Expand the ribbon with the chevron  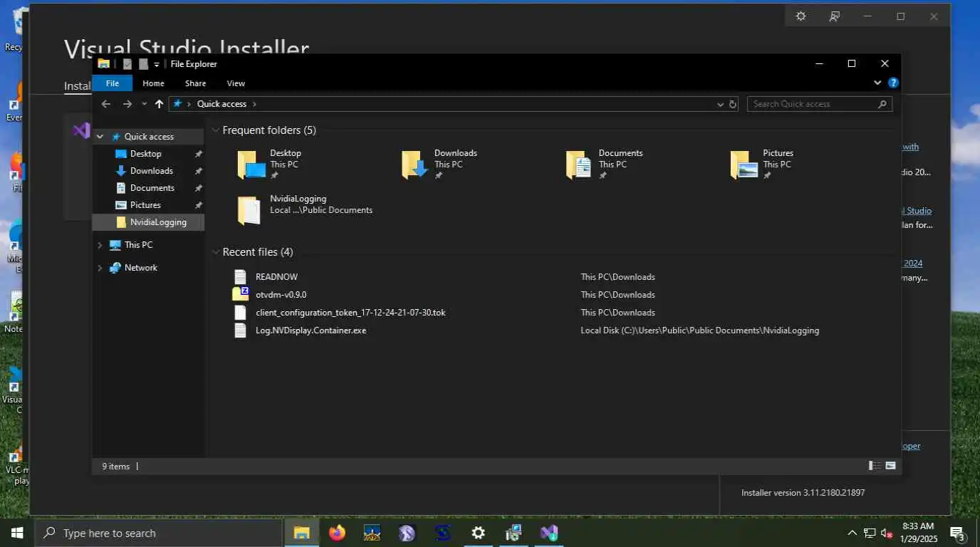(877, 83)
